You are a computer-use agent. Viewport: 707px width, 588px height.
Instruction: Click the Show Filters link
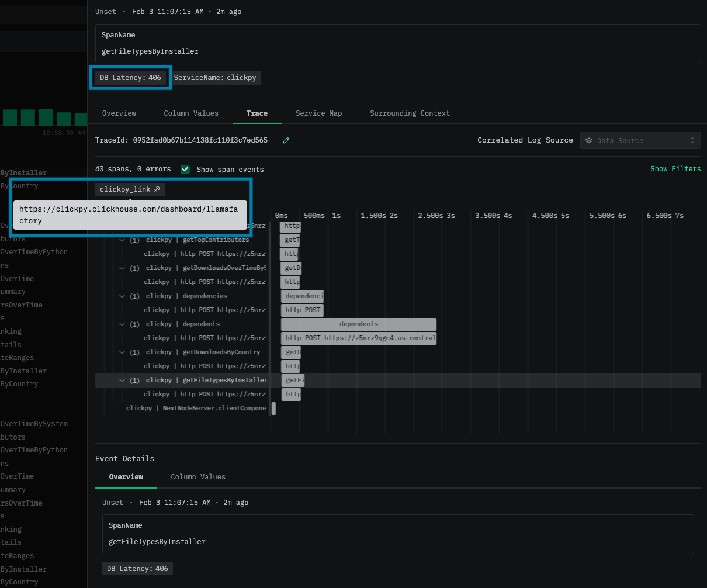point(675,169)
